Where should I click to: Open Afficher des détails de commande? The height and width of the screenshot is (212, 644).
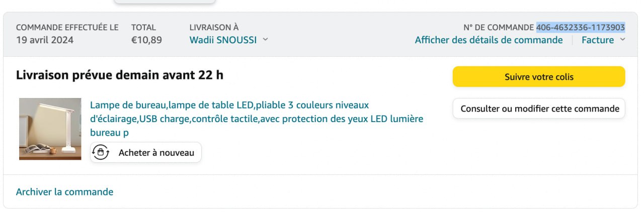click(x=489, y=40)
